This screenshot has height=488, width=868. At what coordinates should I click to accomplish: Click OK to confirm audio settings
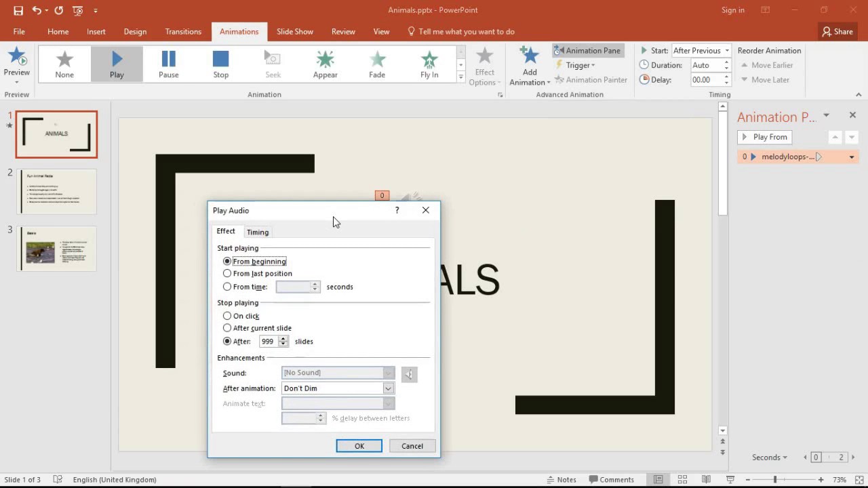[x=359, y=445]
